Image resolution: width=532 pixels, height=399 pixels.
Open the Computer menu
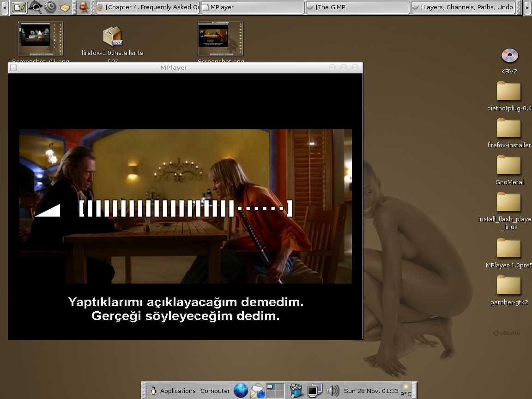tap(215, 391)
